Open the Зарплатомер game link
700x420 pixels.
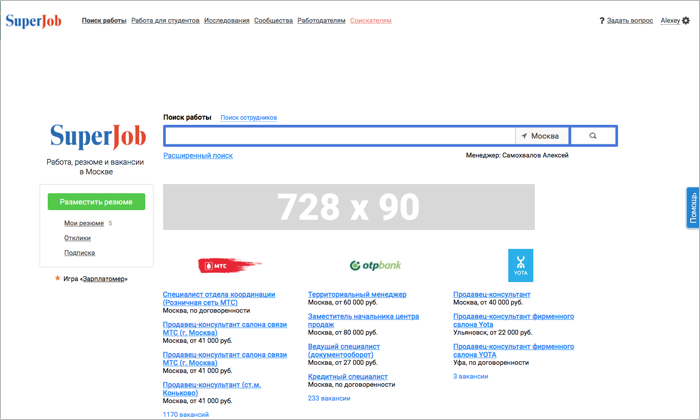pyautogui.click(x=104, y=279)
